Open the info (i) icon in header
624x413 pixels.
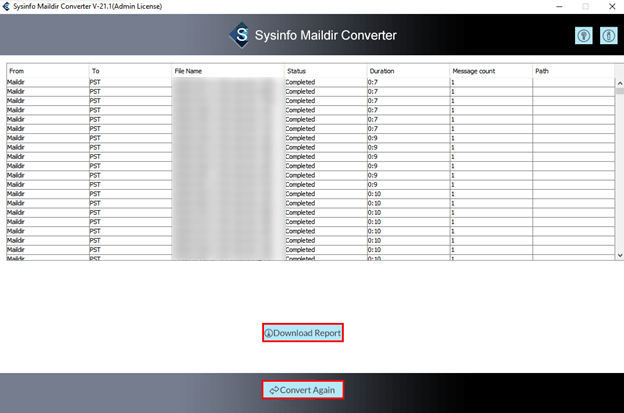pos(608,36)
